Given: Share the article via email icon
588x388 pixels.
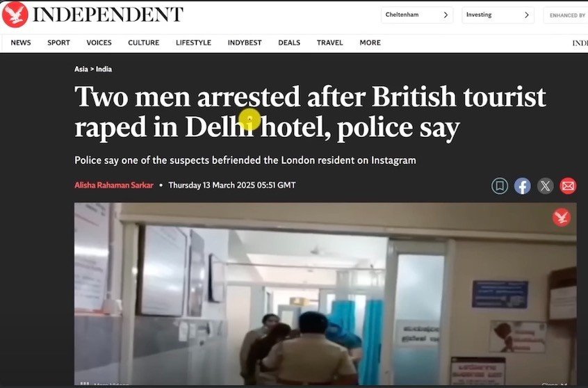Looking at the screenshot, I should point(568,186).
